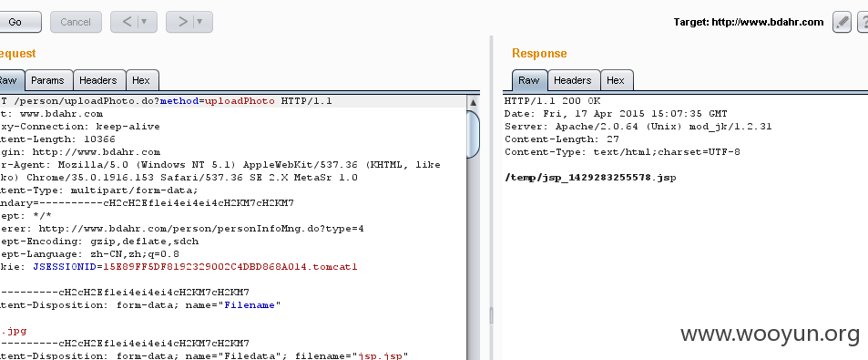Click the request Content-Length: 10366 line
868x360 pixels.
pyautogui.click(x=57, y=139)
